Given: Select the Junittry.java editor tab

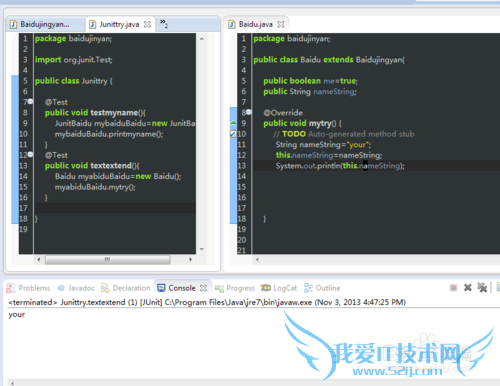Looking at the screenshot, I should pos(119,24).
